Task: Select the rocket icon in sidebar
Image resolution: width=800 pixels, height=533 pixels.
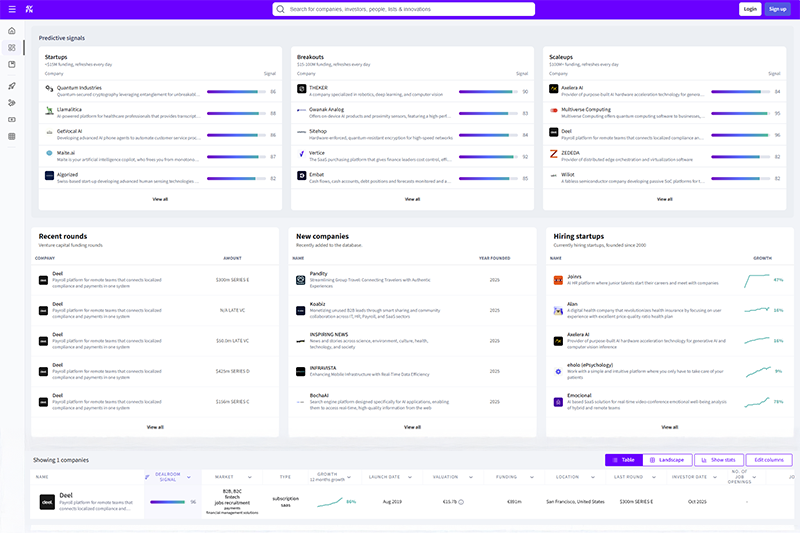Action: (x=12, y=86)
